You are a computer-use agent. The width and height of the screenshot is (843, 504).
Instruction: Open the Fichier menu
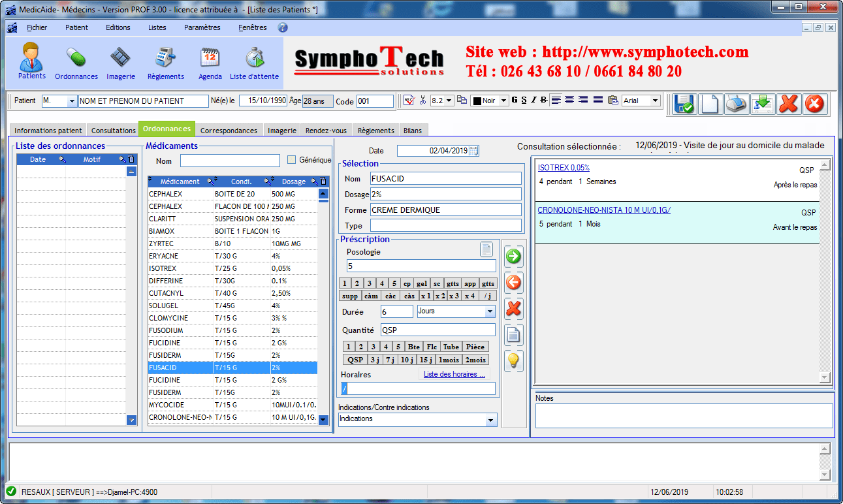point(37,27)
